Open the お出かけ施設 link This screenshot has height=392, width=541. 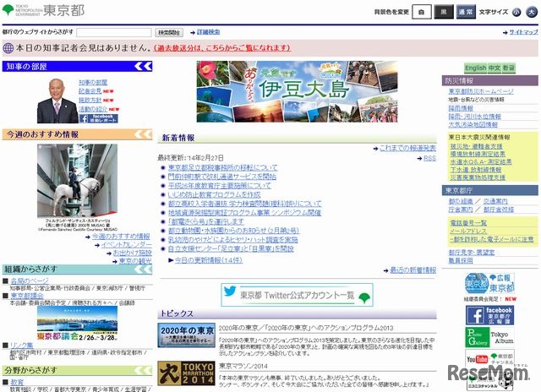[133, 253]
